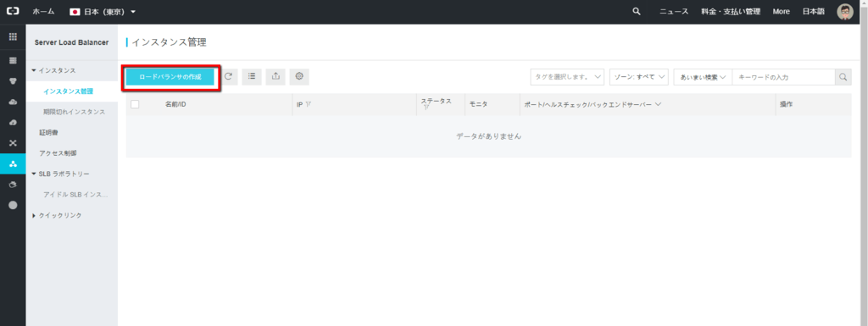Go to ホーム in top bar
This screenshot has width=868, height=326.
[44, 11]
